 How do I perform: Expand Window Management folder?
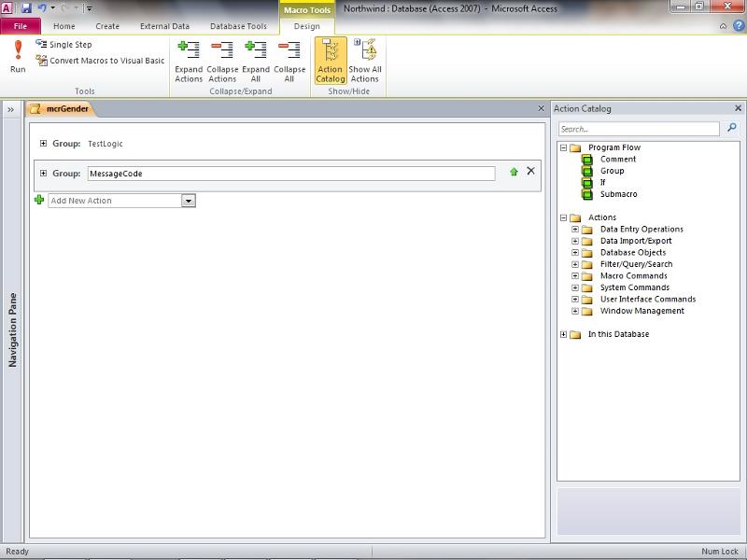click(x=575, y=311)
